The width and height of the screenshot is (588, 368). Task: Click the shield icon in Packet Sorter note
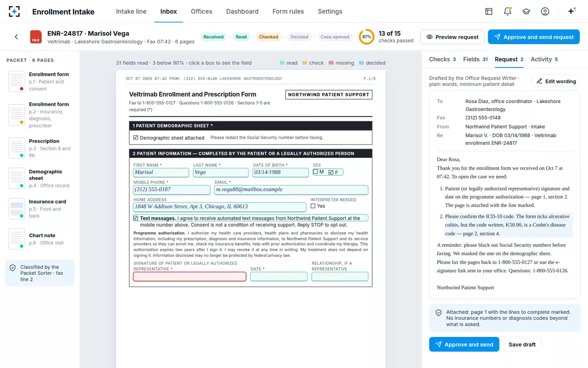point(13,268)
